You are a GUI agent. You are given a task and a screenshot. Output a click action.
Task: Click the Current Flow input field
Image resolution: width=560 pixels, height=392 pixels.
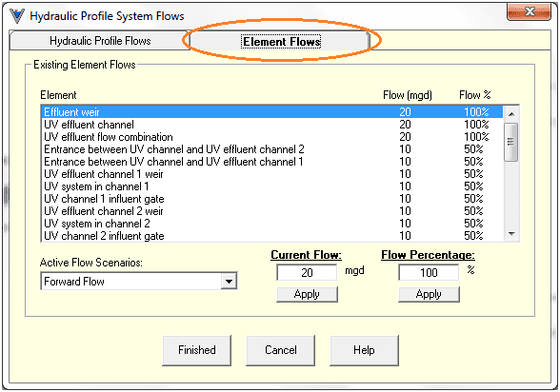[x=307, y=272]
